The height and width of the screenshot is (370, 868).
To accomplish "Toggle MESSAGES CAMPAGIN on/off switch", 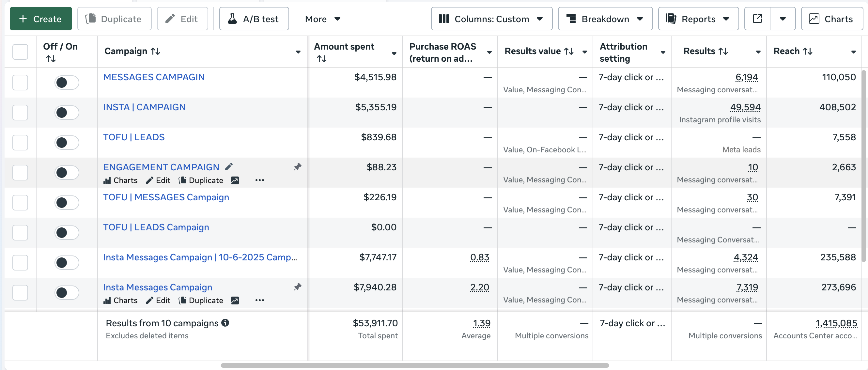I will coord(67,83).
